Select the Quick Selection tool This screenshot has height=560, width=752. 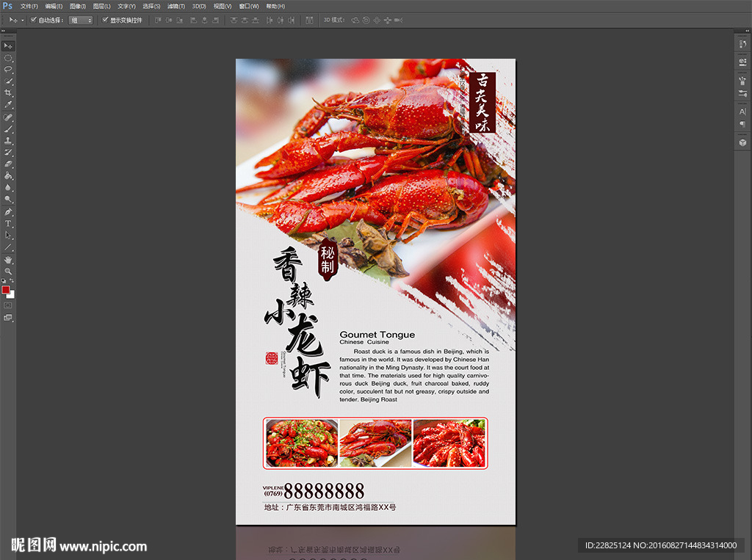click(x=8, y=81)
